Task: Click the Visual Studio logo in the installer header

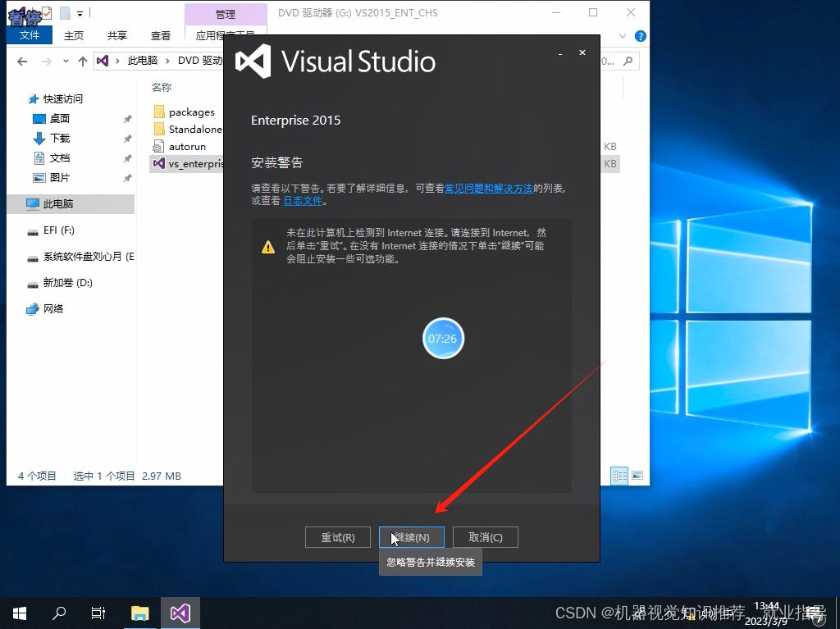Action: tap(253, 61)
